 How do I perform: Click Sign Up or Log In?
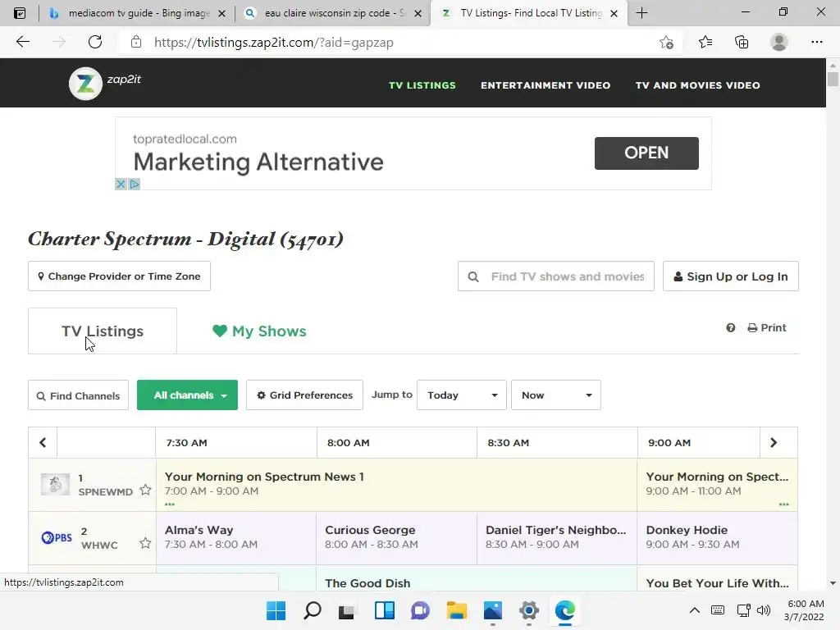point(731,276)
